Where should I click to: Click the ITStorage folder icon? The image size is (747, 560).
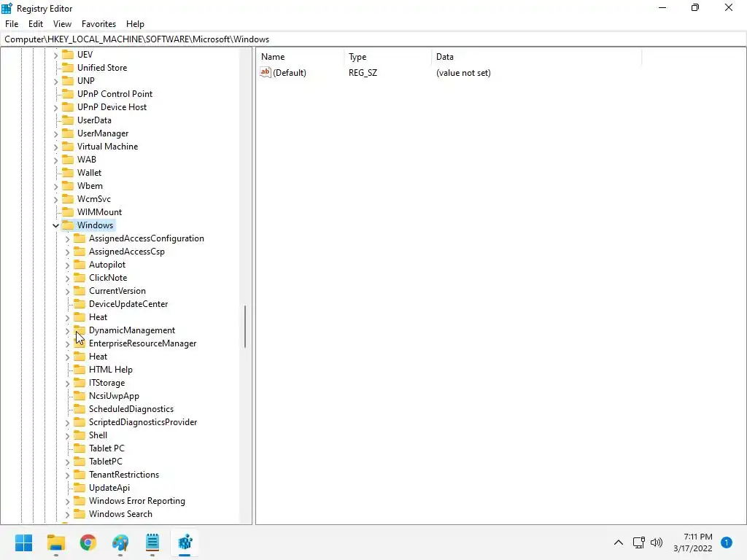point(80,382)
